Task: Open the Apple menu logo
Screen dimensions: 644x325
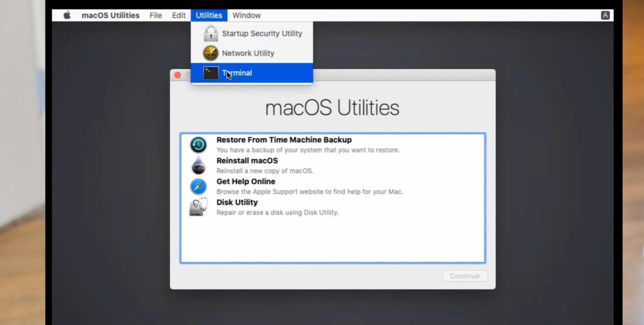Action: (67, 15)
